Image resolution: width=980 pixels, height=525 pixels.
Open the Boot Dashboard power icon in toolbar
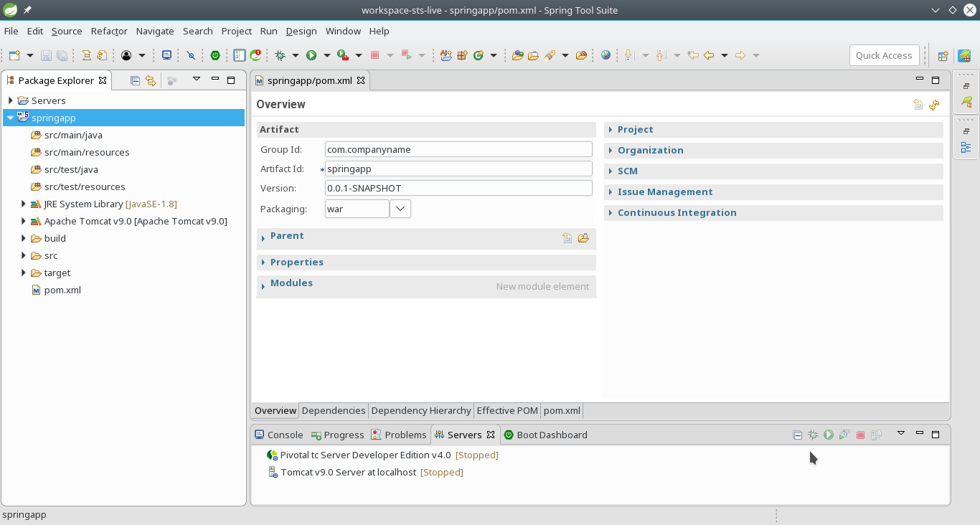(x=215, y=55)
